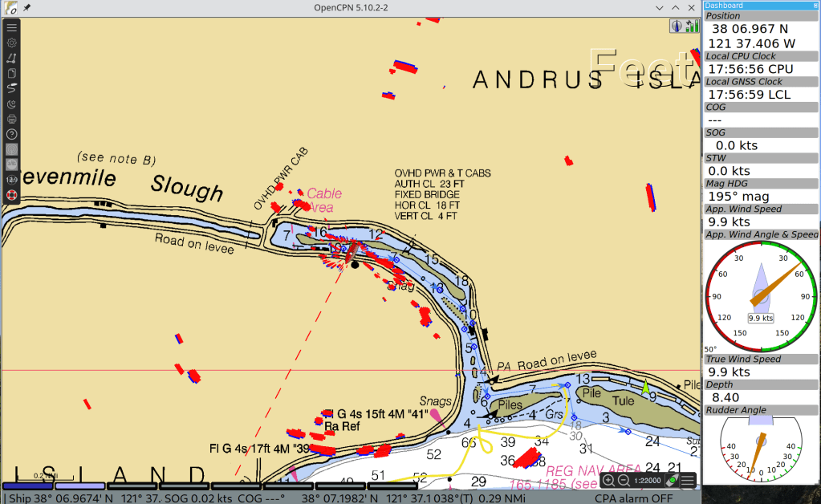This screenshot has height=504, width=821.
Task: Toggle the radar plugin icon in toolbar
Action: [x=11, y=149]
